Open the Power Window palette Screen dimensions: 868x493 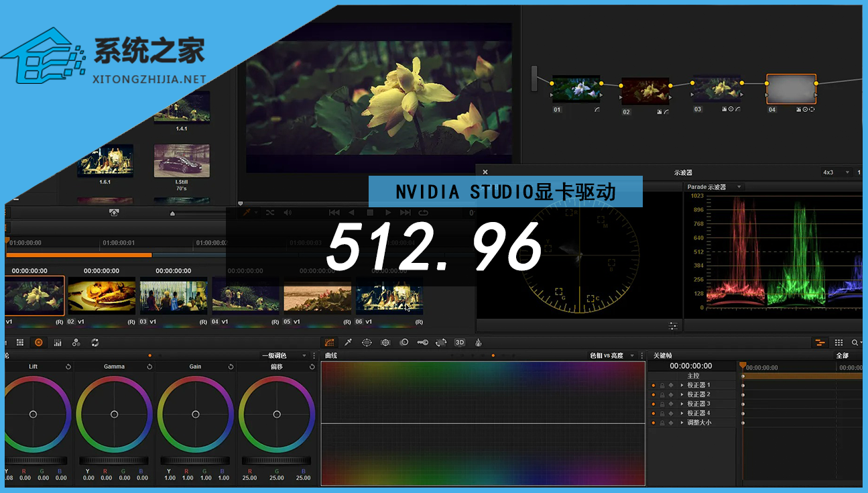[x=367, y=342]
